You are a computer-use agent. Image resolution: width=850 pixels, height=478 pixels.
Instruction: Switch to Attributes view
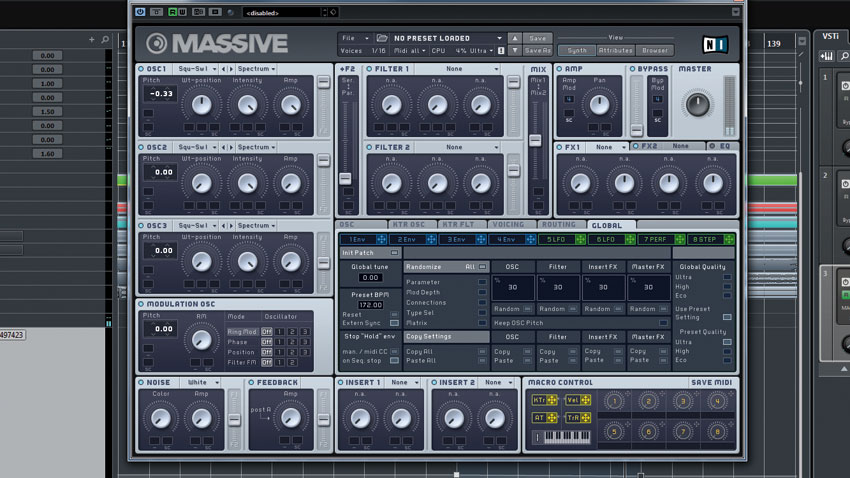click(615, 50)
